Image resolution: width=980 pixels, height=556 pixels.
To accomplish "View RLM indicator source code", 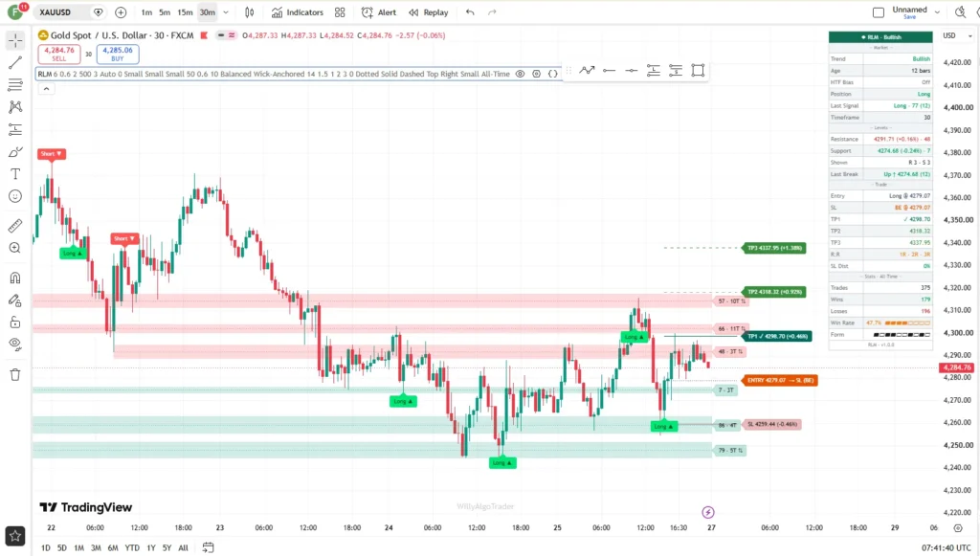I will tap(553, 74).
